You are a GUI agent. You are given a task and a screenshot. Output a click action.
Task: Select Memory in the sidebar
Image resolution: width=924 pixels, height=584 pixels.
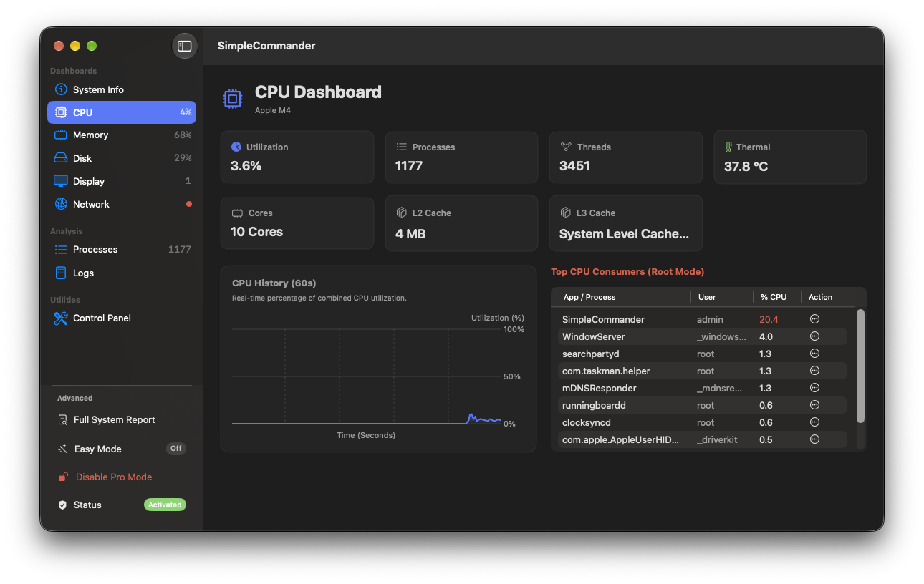coord(122,135)
